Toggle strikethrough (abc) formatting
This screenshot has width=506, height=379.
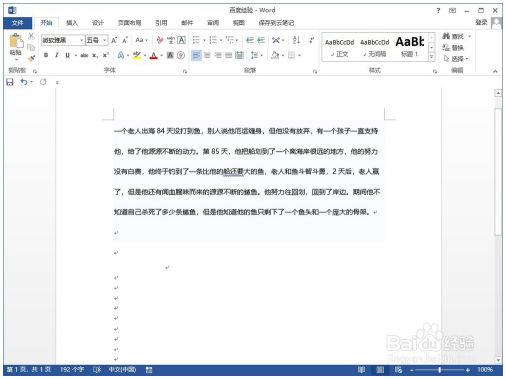tap(84, 55)
